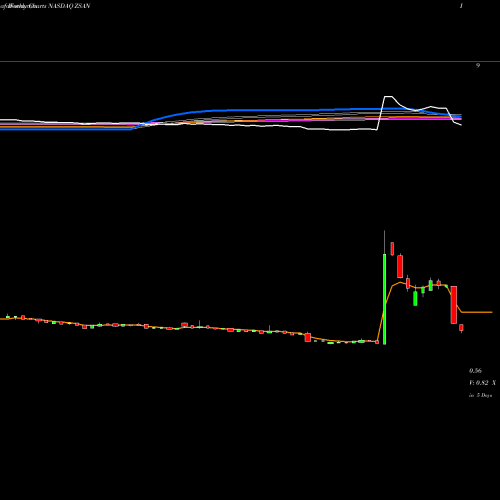Click the 0.56 price value
This screenshot has width=500, height=500.
pyautogui.click(x=475, y=371)
